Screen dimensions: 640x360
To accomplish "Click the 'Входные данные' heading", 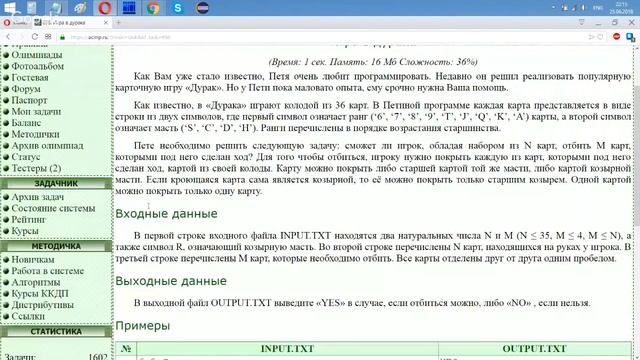I will point(166,214).
